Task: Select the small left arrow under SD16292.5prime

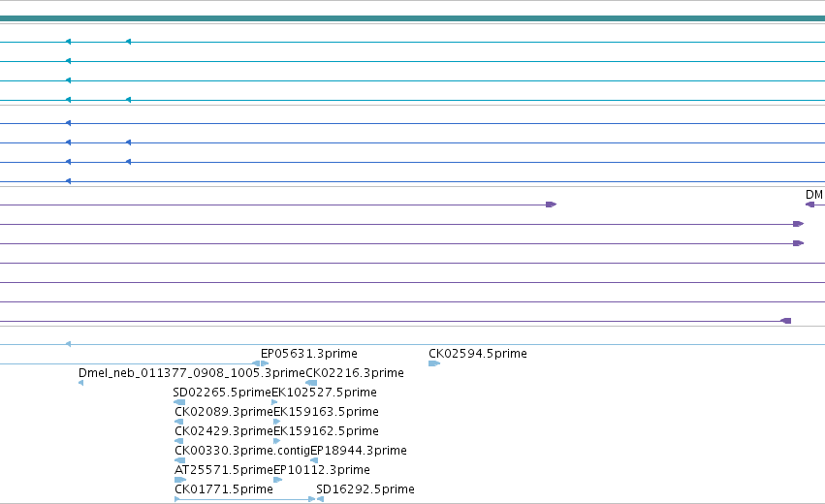Action: pyautogui.click(x=320, y=499)
